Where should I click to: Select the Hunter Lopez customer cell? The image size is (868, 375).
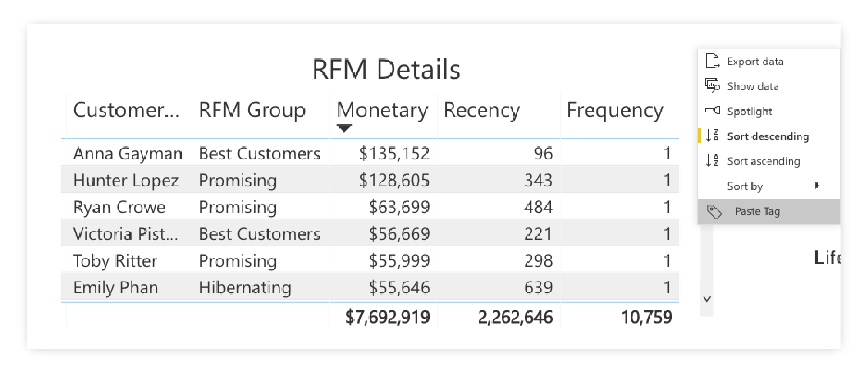126,180
